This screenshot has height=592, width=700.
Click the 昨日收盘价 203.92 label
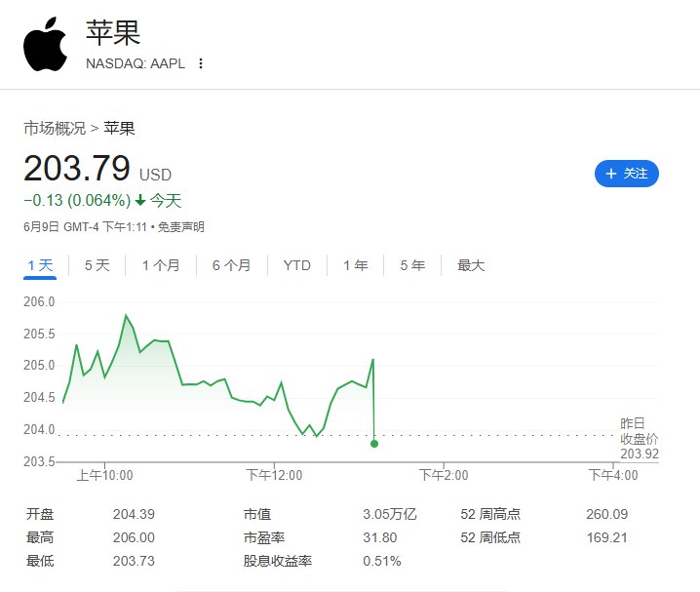click(640, 439)
